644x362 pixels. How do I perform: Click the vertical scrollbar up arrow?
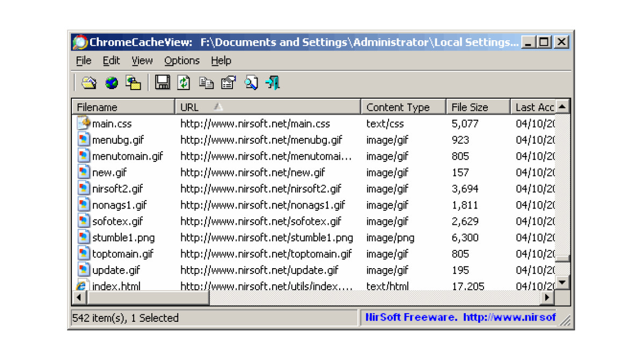(x=562, y=107)
